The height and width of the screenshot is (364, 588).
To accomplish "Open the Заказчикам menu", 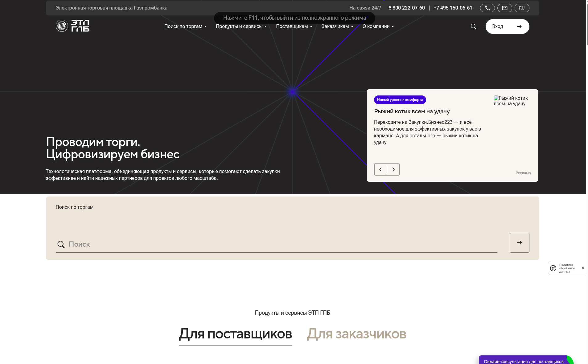I will tap(337, 26).
